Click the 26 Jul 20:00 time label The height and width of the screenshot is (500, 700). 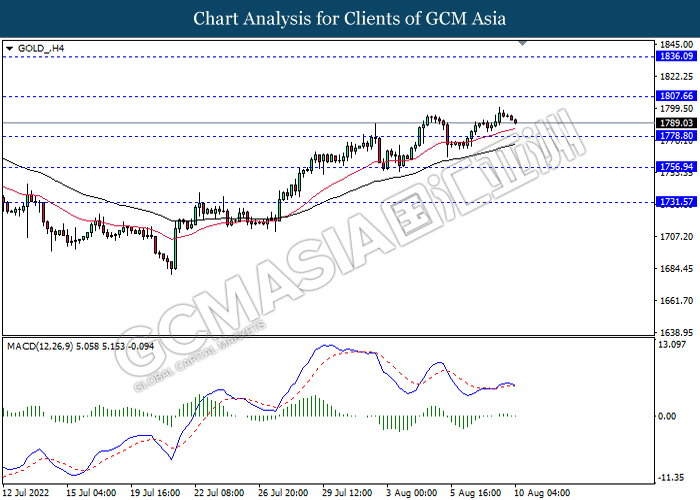(x=283, y=493)
